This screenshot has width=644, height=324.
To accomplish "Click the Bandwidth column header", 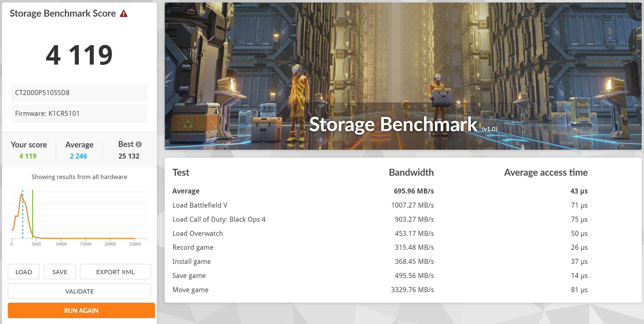I will (411, 172).
